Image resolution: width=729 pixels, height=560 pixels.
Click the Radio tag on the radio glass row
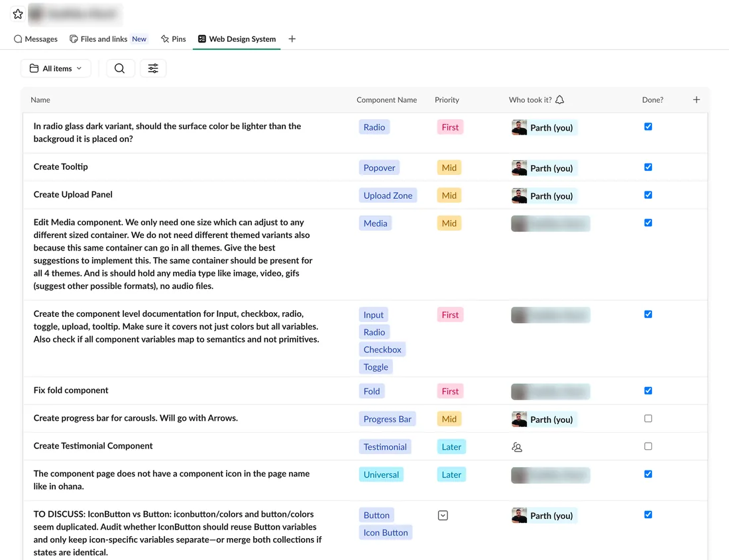click(x=374, y=127)
